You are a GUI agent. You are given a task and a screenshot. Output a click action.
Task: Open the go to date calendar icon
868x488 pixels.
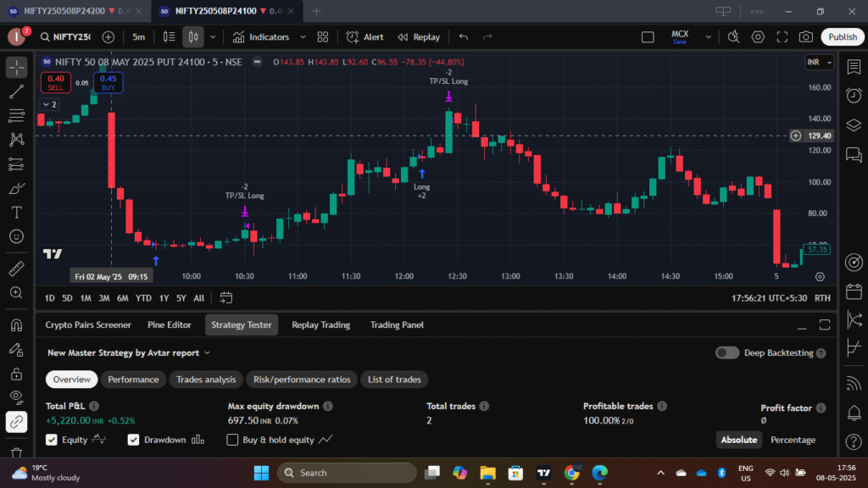pyautogui.click(x=225, y=298)
